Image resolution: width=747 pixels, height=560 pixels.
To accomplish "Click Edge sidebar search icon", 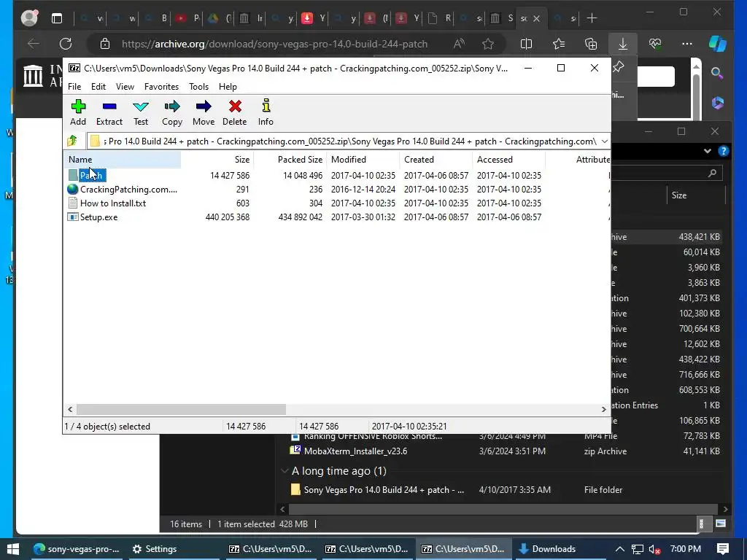I will click(x=717, y=73).
